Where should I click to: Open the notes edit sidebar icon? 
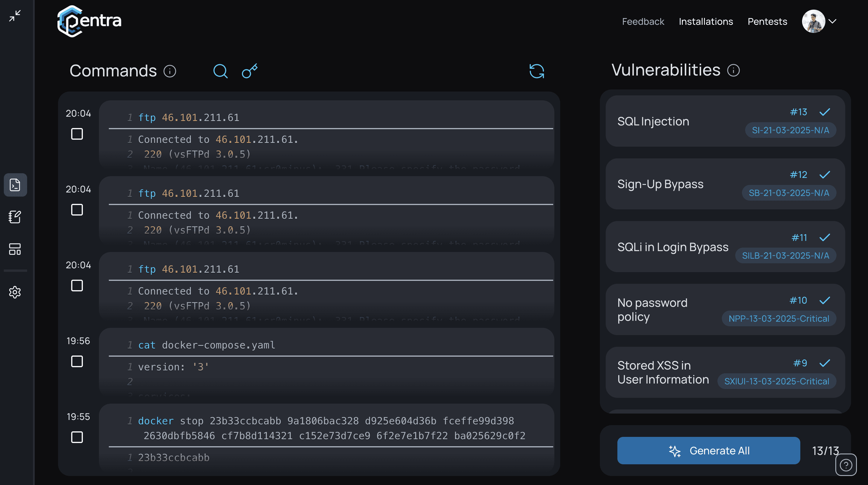click(15, 217)
